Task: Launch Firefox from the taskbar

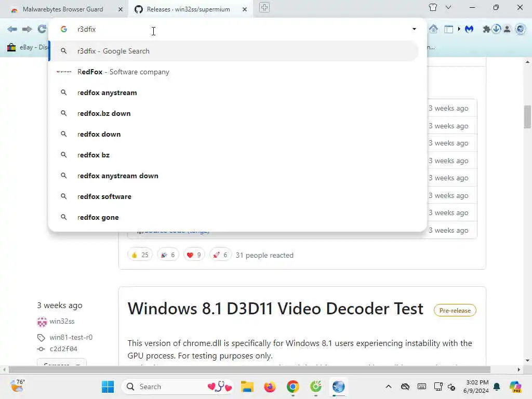Action: click(270, 387)
